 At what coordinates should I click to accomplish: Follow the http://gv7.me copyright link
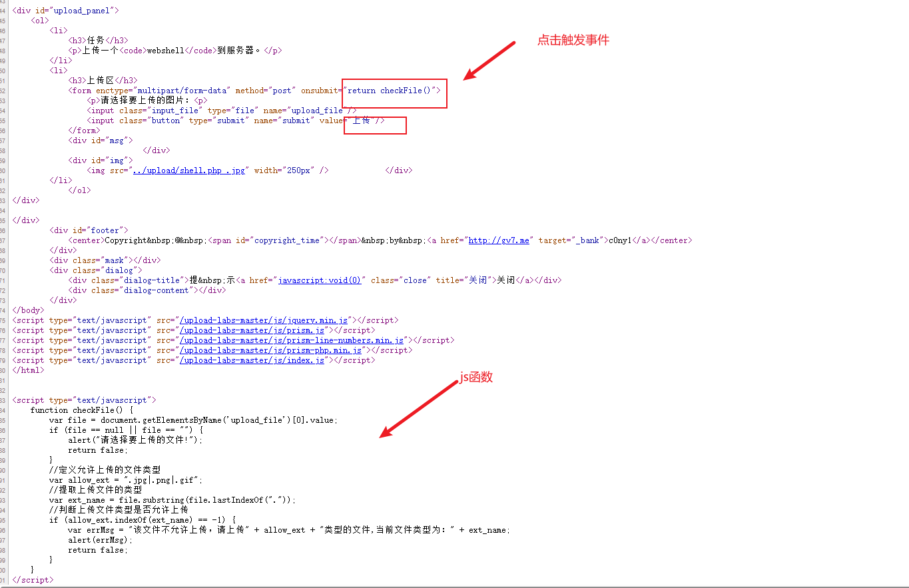click(x=499, y=240)
